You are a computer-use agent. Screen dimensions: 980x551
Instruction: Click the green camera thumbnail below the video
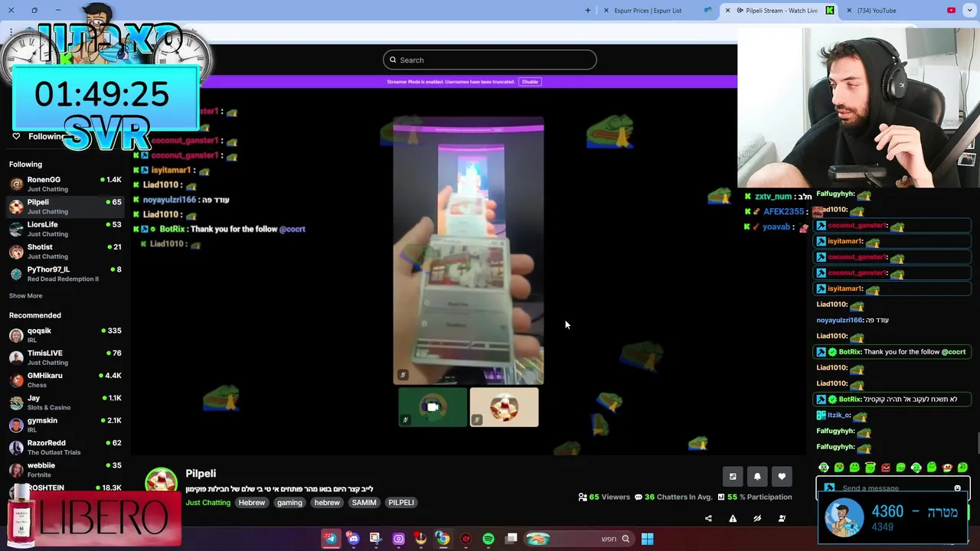point(433,407)
